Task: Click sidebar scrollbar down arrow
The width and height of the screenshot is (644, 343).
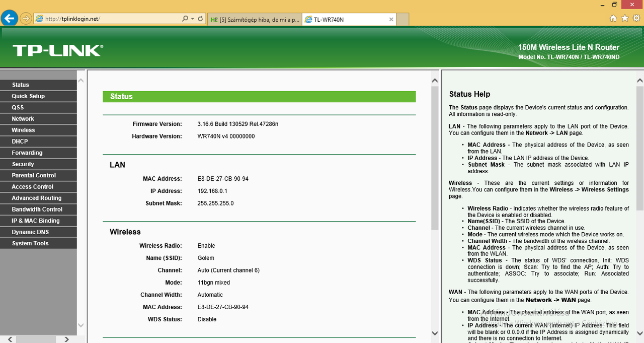Action: (x=81, y=325)
